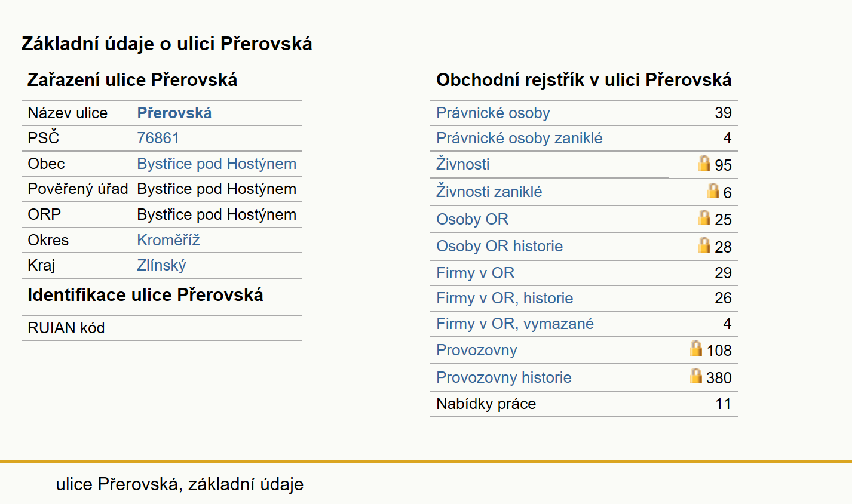The height and width of the screenshot is (504, 852).
Task: Click the lock icon next to Živnosti zaniklé
Action: click(713, 190)
